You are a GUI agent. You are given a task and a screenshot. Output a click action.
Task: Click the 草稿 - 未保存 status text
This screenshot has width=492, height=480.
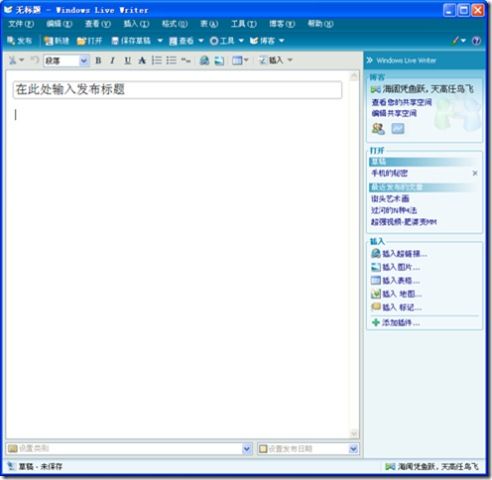click(x=40, y=467)
